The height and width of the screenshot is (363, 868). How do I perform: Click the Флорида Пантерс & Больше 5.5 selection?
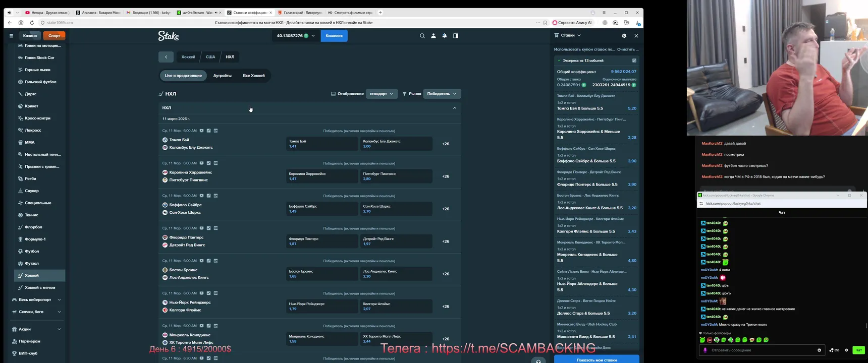[586, 185]
